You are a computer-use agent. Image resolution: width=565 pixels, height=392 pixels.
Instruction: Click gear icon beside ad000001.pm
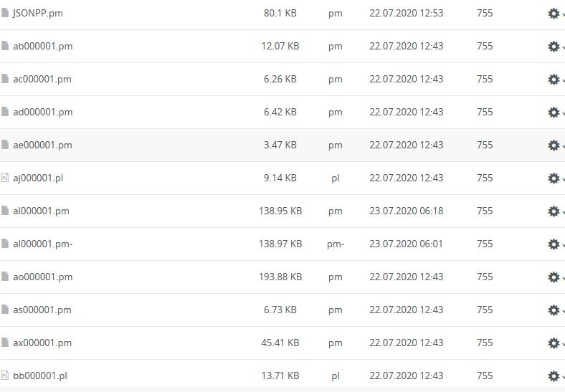point(554,113)
